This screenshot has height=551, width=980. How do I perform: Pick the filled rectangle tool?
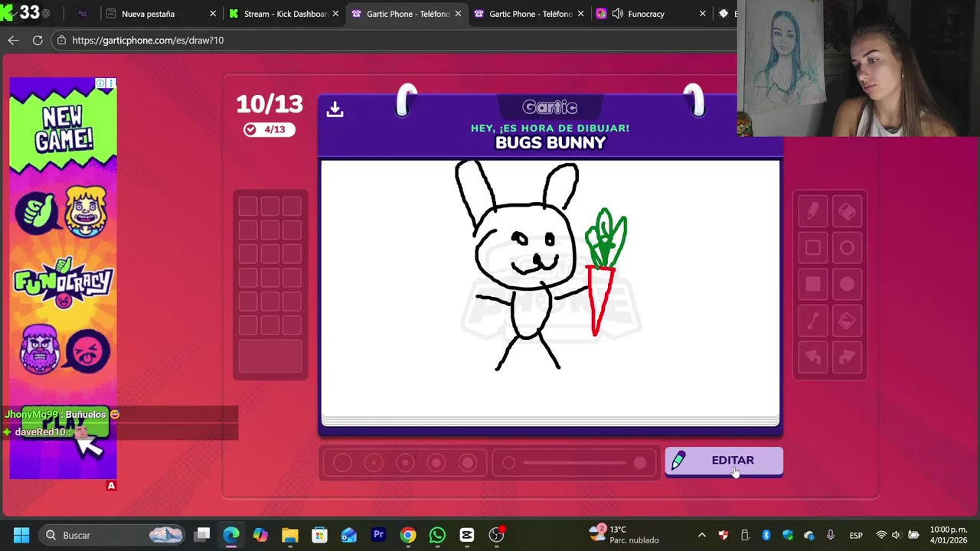pos(812,285)
